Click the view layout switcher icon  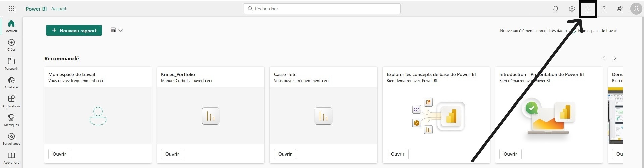(x=113, y=30)
